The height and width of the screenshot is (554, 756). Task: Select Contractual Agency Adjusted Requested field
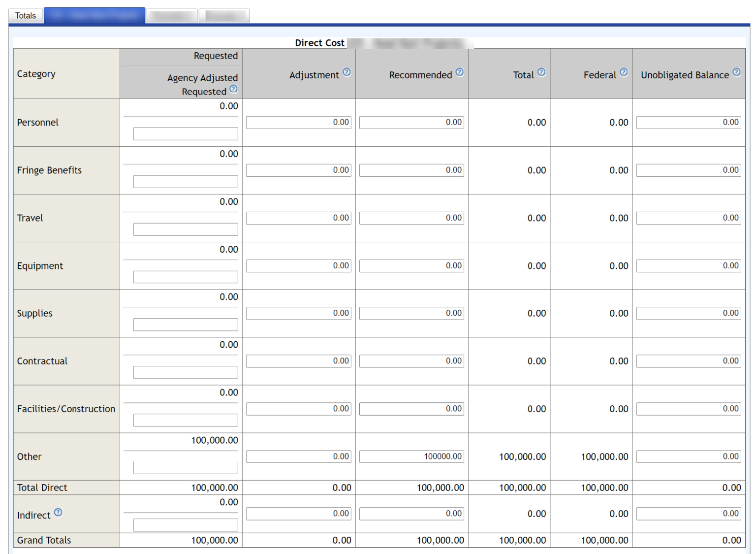(186, 373)
